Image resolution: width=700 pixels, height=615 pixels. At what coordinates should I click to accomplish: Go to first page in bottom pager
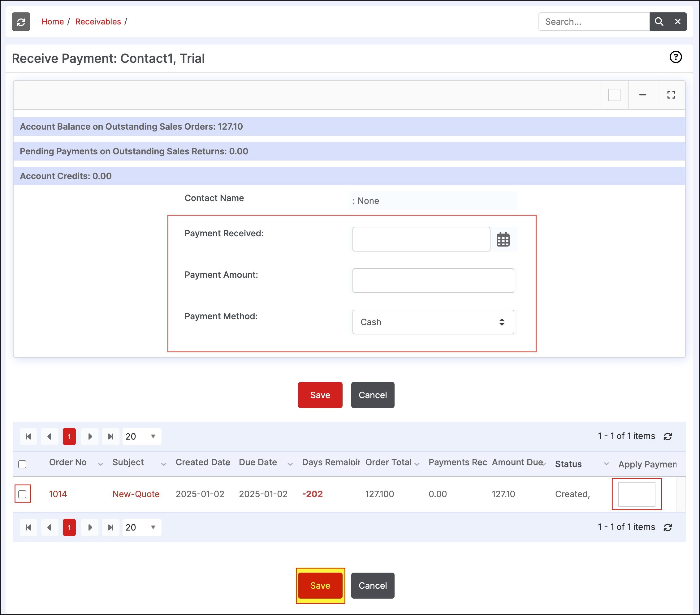(28, 527)
